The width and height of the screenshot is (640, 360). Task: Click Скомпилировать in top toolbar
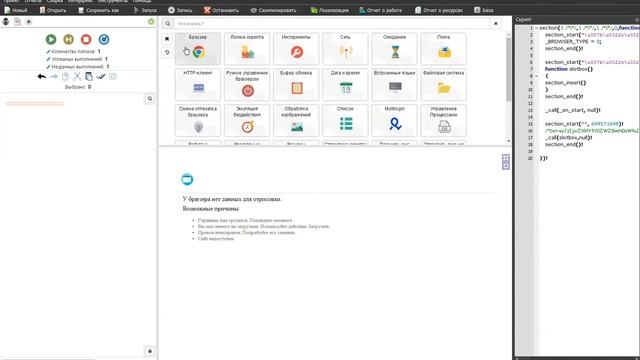(x=273, y=10)
